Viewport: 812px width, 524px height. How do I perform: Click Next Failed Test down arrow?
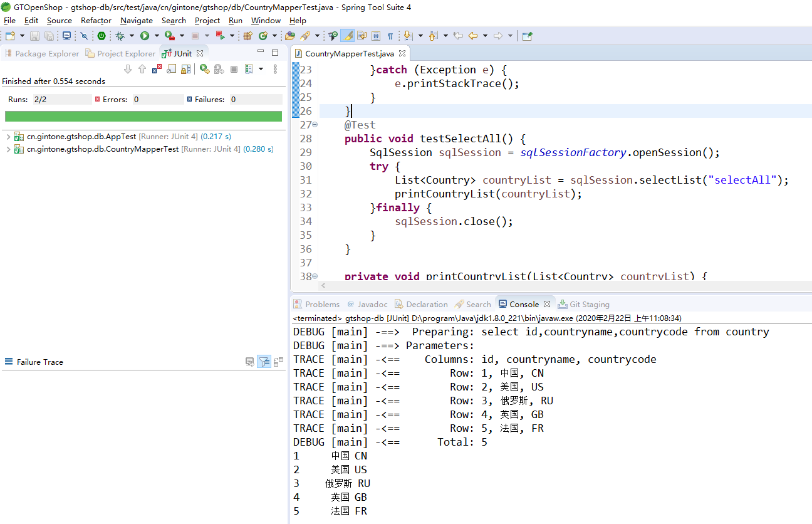[x=128, y=70]
